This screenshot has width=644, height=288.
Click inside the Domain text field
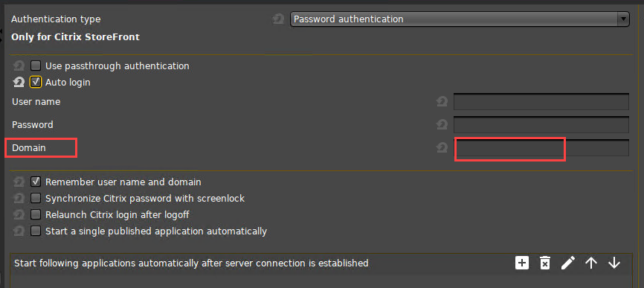click(541, 148)
